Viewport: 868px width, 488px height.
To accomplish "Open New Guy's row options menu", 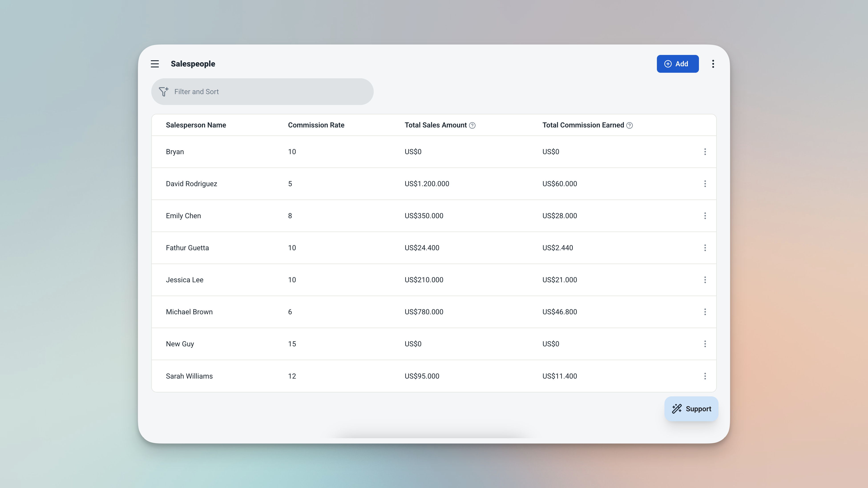I will tap(705, 344).
